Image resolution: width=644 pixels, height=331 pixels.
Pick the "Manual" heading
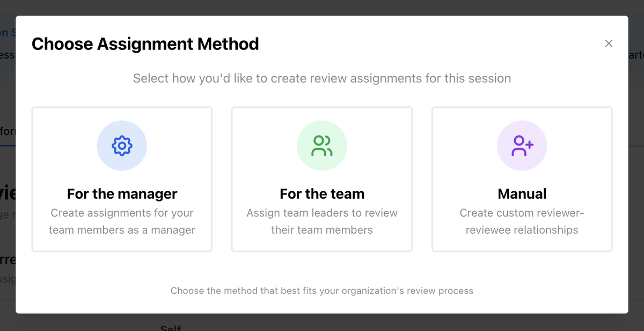[x=522, y=193]
